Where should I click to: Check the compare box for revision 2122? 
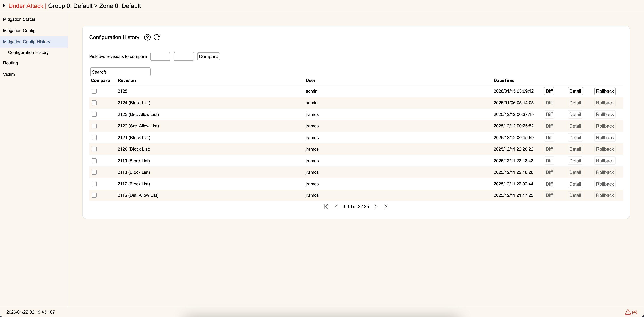tap(94, 126)
